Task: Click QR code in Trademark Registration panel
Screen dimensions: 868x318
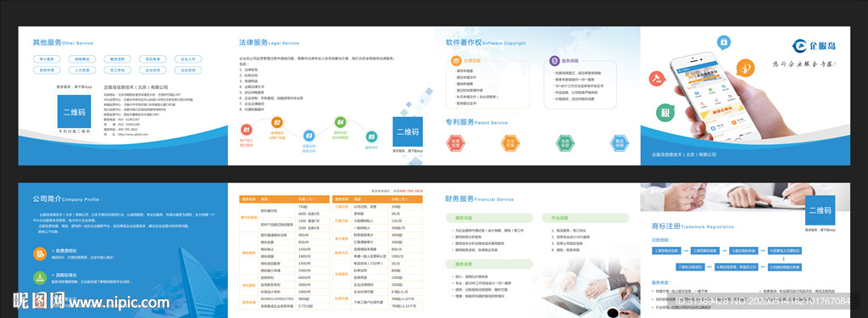Action: pos(821,210)
